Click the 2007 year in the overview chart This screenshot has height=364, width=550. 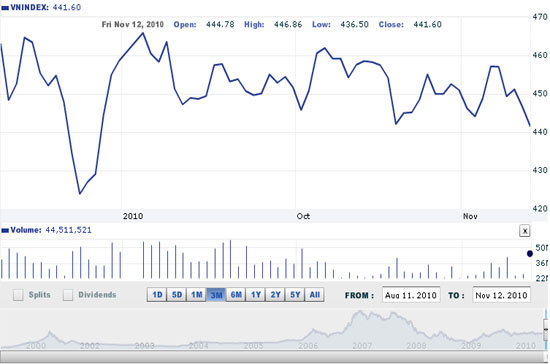point(362,346)
